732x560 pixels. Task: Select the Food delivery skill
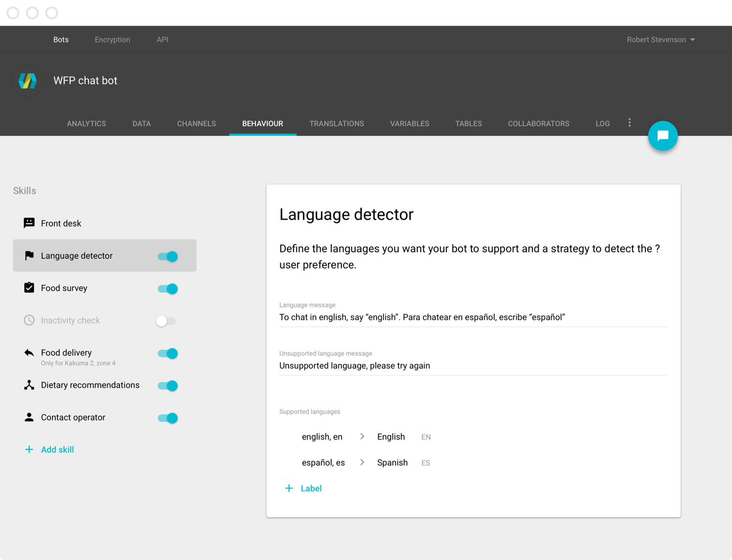pos(67,352)
